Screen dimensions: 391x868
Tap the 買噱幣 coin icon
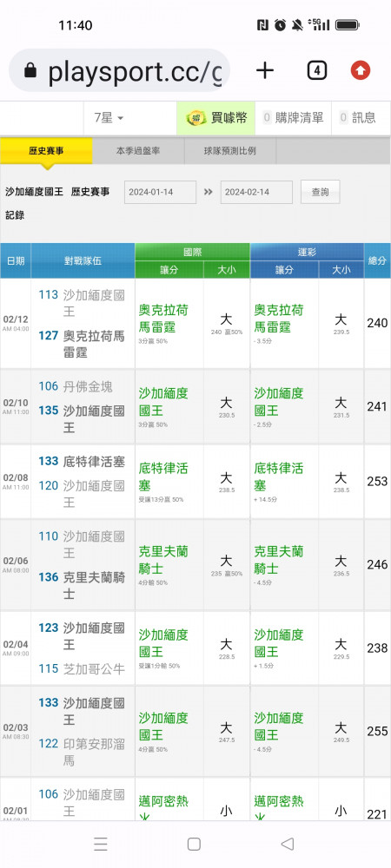click(x=195, y=117)
